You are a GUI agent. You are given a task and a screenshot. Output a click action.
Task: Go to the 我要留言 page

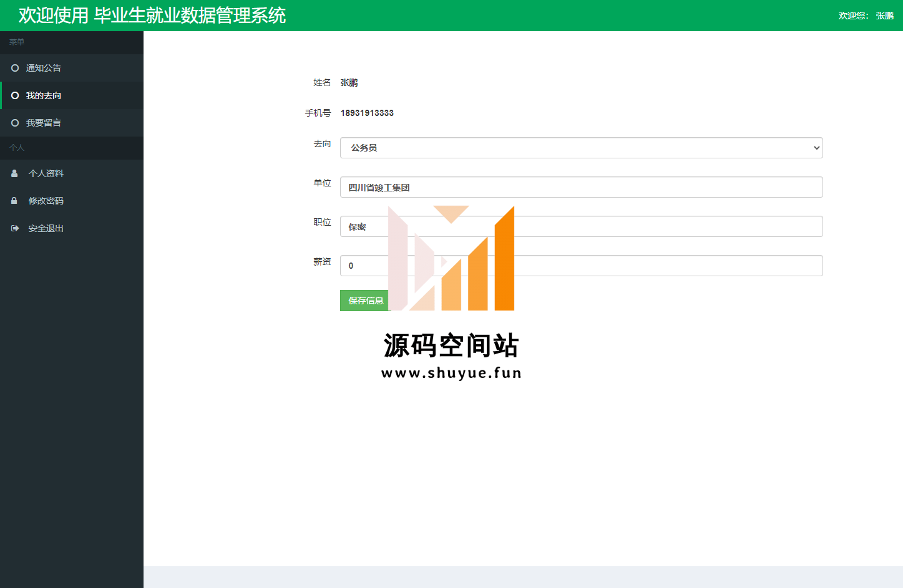pyautogui.click(x=72, y=123)
